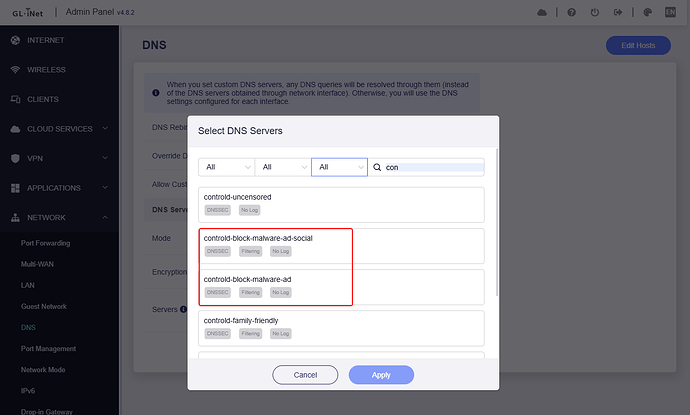Expand the Cloud Services sidebar section
The height and width of the screenshot is (415, 690).
(60, 128)
